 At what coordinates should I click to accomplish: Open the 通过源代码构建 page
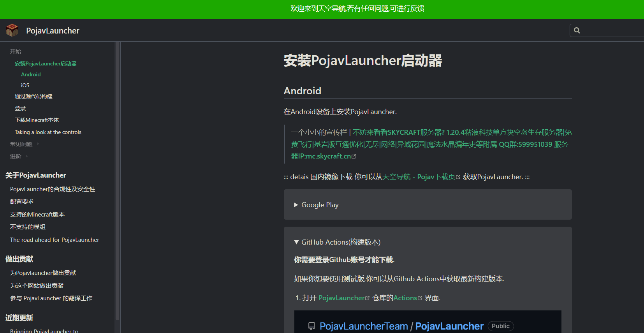[x=33, y=96]
